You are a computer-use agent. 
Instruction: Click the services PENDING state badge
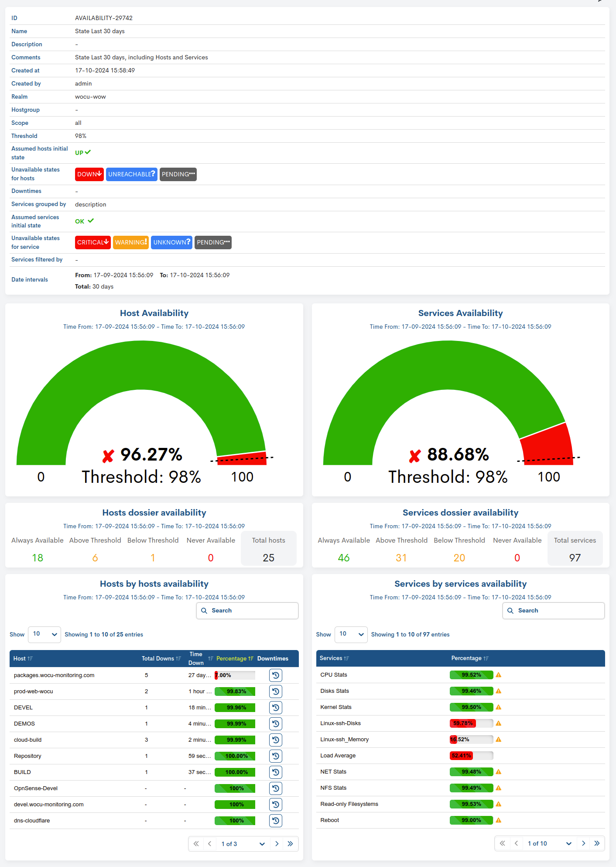click(213, 242)
